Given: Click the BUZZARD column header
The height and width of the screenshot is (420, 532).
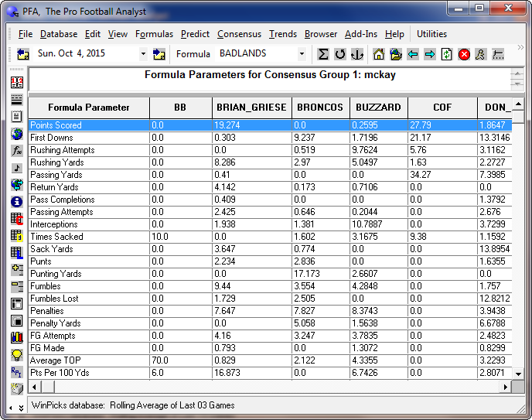Looking at the screenshot, I should [x=378, y=108].
